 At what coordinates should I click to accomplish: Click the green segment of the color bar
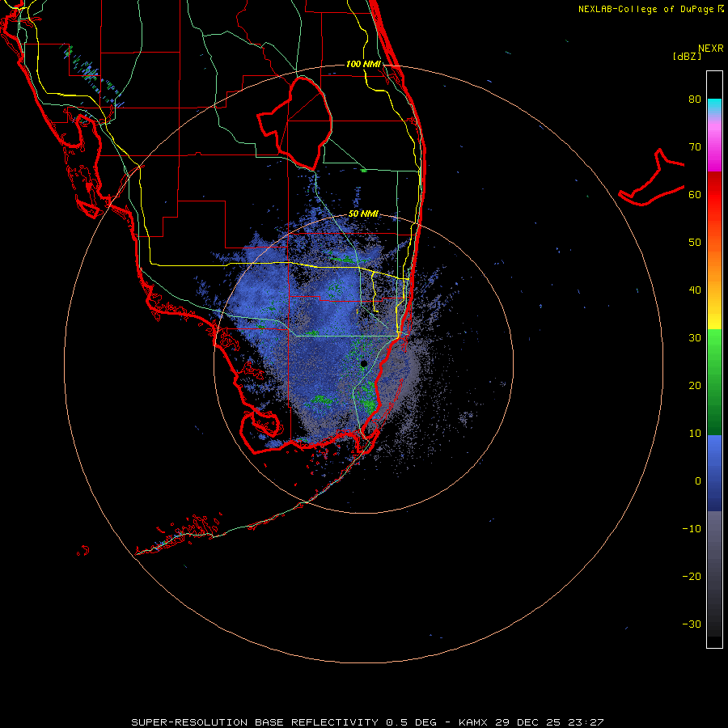tap(714, 382)
